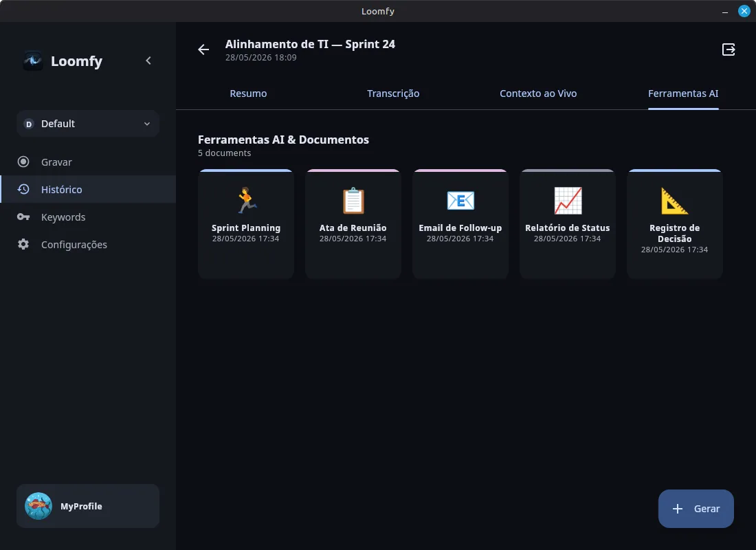
Task: Click the Ferramentas AI & Documentos heading
Action: (x=283, y=140)
